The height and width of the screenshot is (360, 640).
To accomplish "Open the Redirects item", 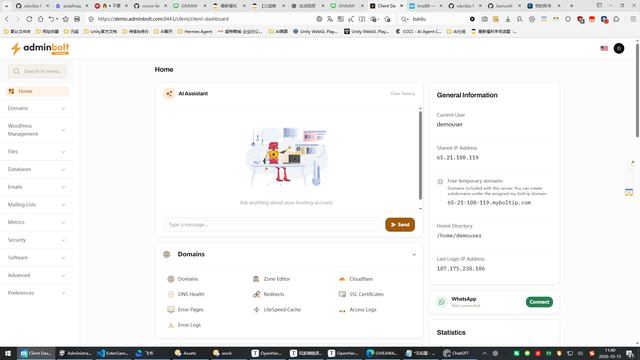I will click(x=269, y=294).
